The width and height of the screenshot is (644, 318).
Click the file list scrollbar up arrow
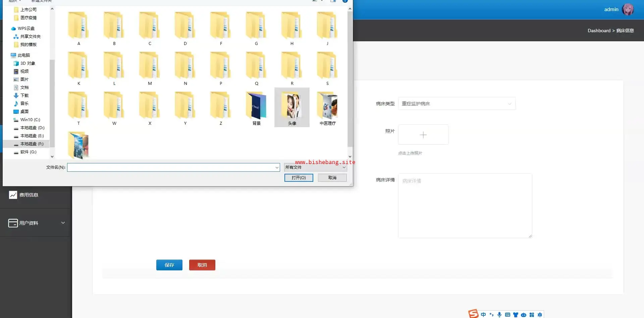(350, 9)
